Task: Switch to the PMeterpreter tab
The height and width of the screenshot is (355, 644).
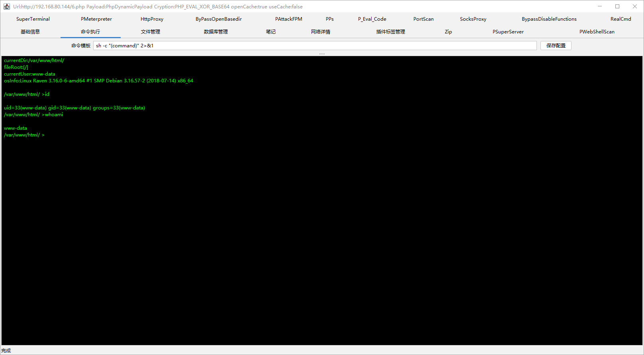Action: click(x=96, y=19)
